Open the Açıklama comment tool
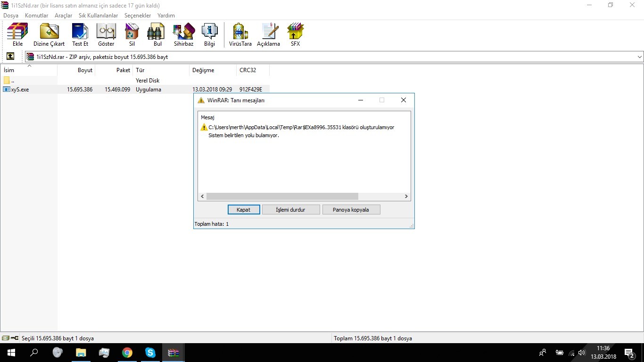 point(268,34)
